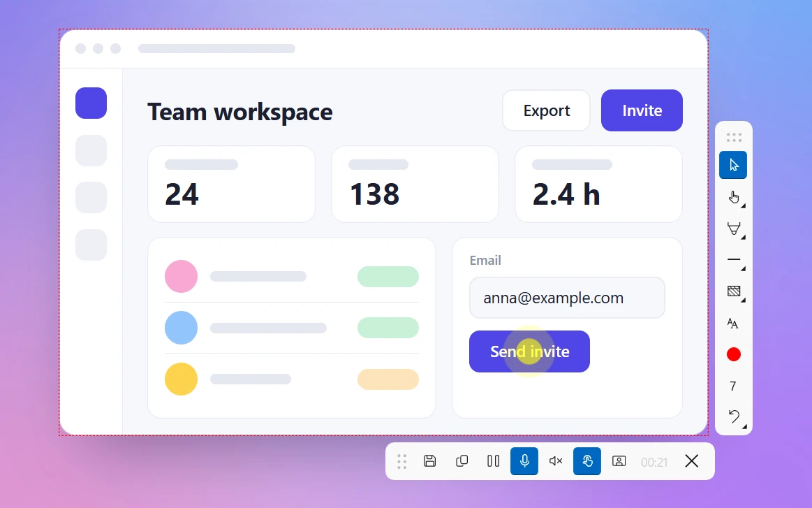Enable the webcam overlay toggle

[x=619, y=460]
